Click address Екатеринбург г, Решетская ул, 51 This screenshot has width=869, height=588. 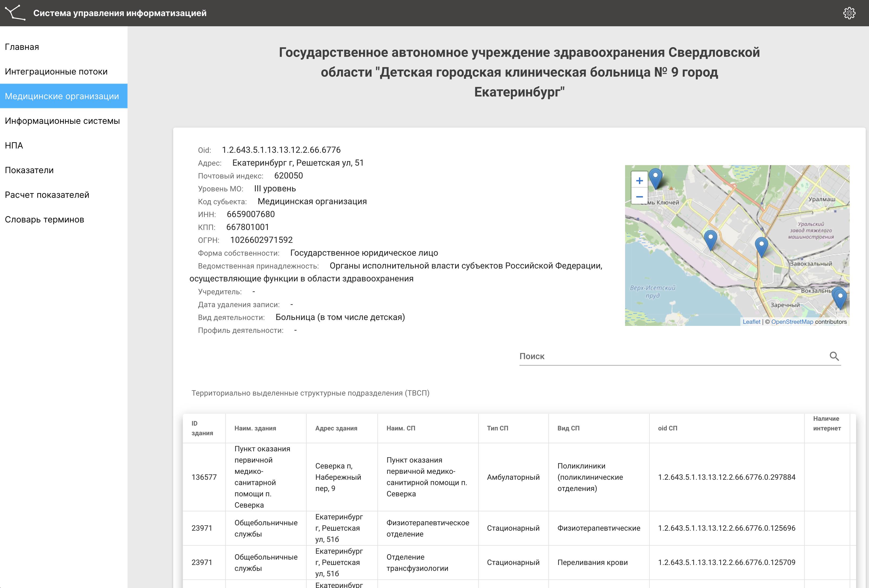298,163
